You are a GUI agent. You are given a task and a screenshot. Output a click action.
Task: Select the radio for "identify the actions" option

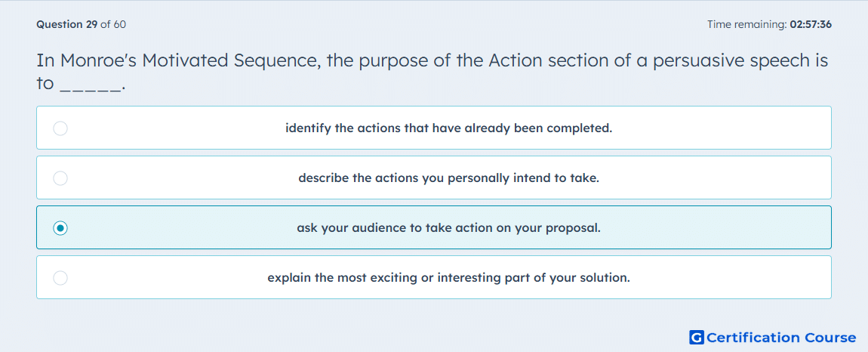point(60,128)
